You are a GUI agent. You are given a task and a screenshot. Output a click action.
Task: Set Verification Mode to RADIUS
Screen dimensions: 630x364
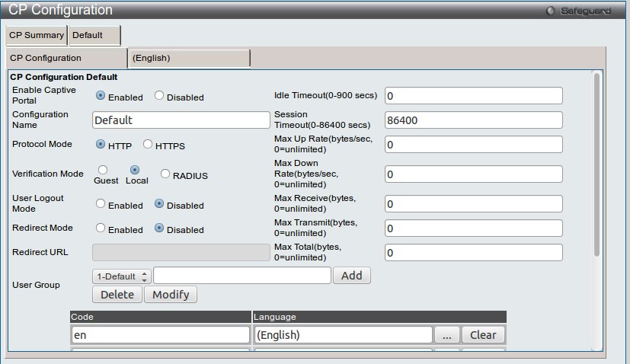165,174
